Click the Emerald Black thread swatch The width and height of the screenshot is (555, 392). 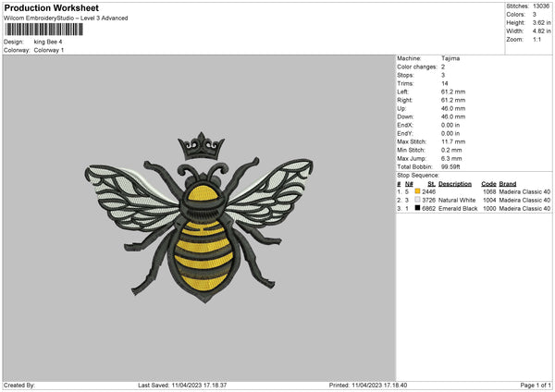pos(418,208)
